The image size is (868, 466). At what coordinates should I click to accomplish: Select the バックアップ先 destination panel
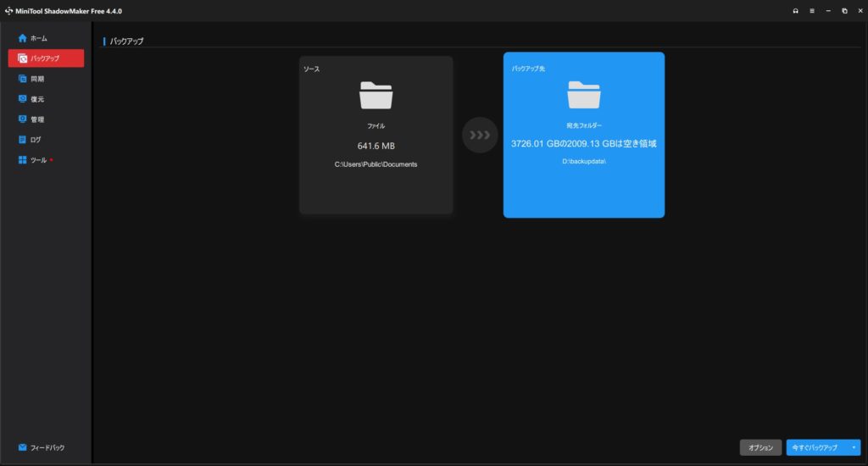[584, 191]
